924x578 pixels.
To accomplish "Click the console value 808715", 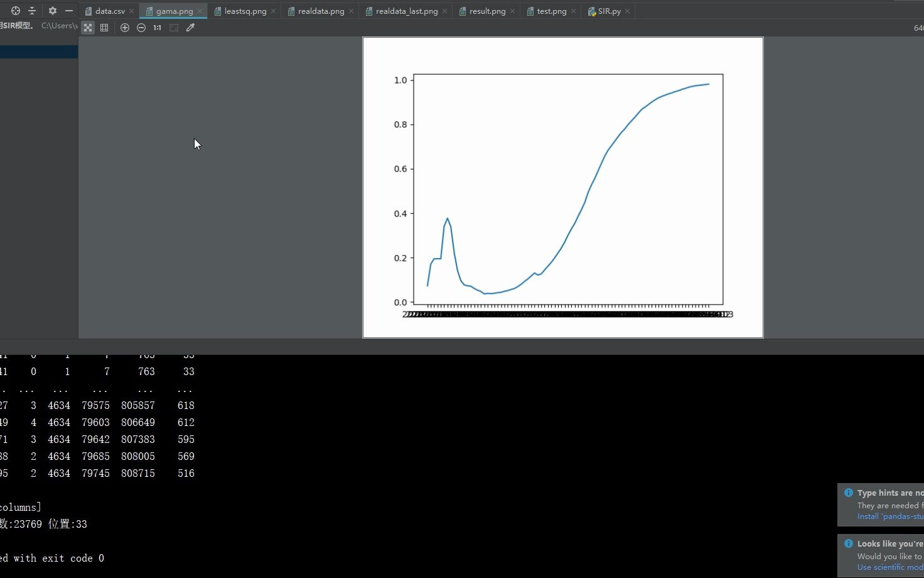I will (138, 473).
